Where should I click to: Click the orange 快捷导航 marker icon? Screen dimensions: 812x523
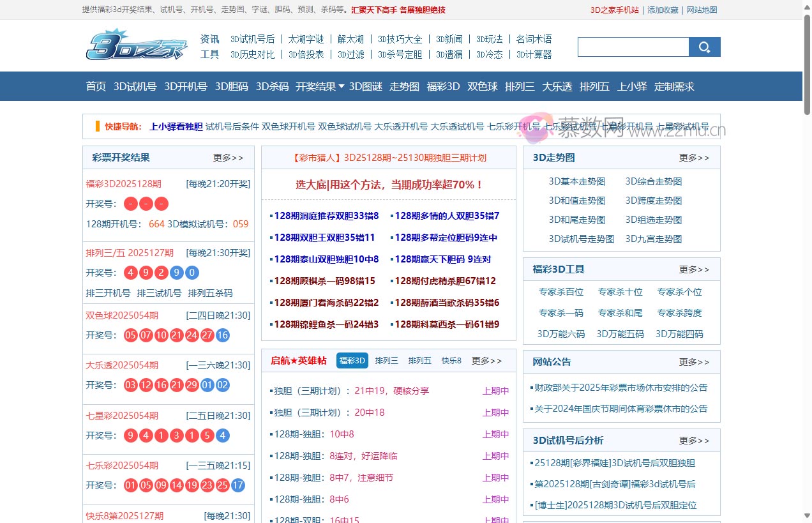pyautogui.click(x=97, y=126)
